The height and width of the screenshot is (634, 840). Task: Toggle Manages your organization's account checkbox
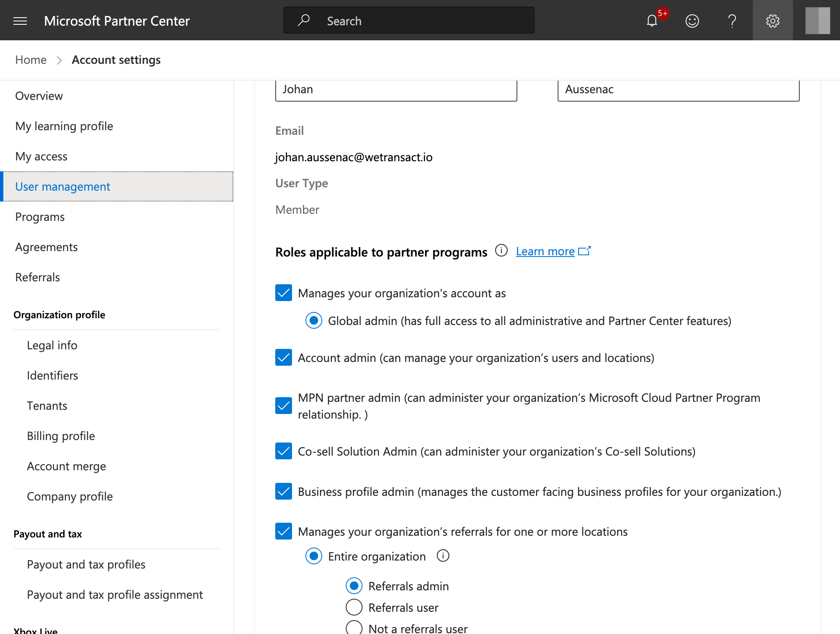(x=284, y=293)
